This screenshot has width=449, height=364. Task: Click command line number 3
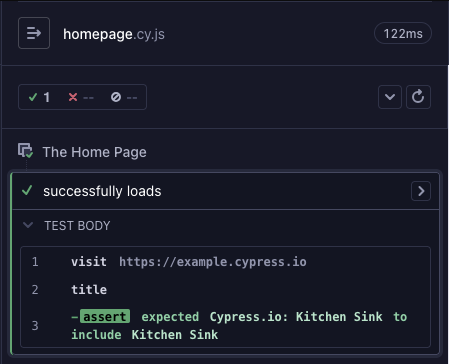(35, 326)
